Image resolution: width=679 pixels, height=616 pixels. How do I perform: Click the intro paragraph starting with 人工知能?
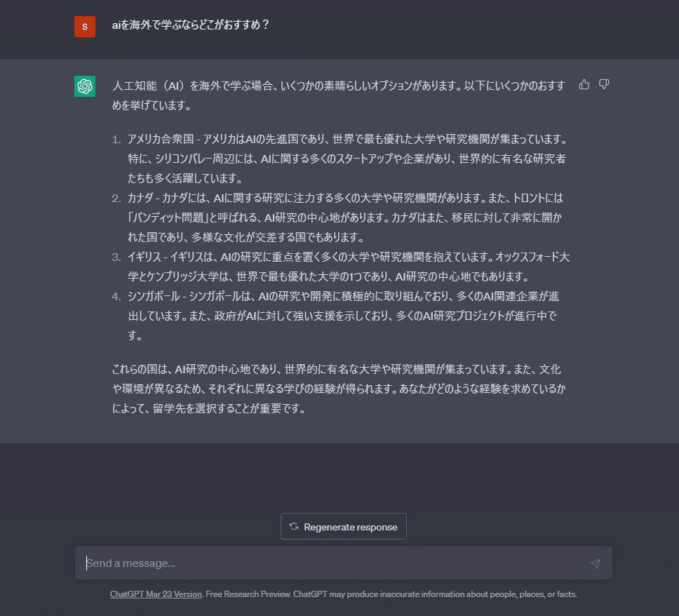tap(339, 95)
